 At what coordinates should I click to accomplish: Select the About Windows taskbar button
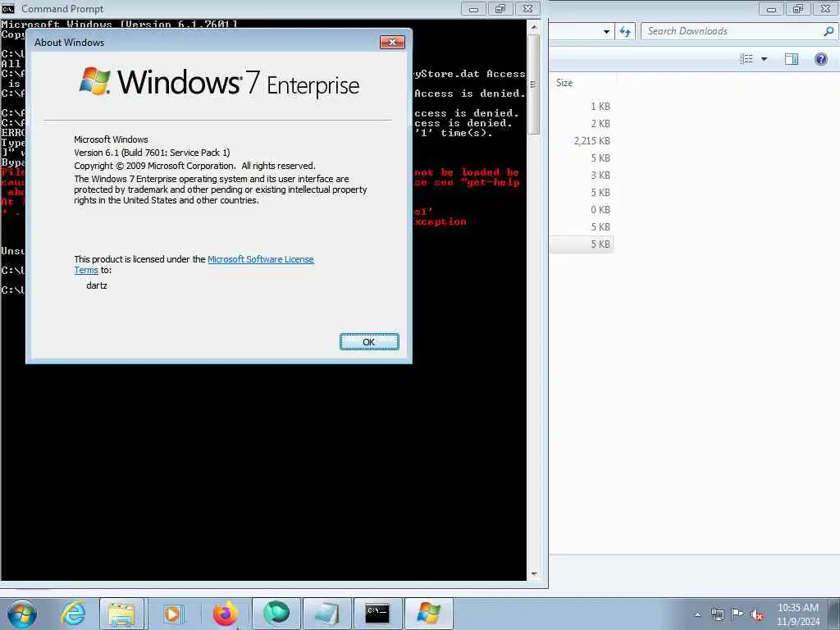tap(428, 614)
